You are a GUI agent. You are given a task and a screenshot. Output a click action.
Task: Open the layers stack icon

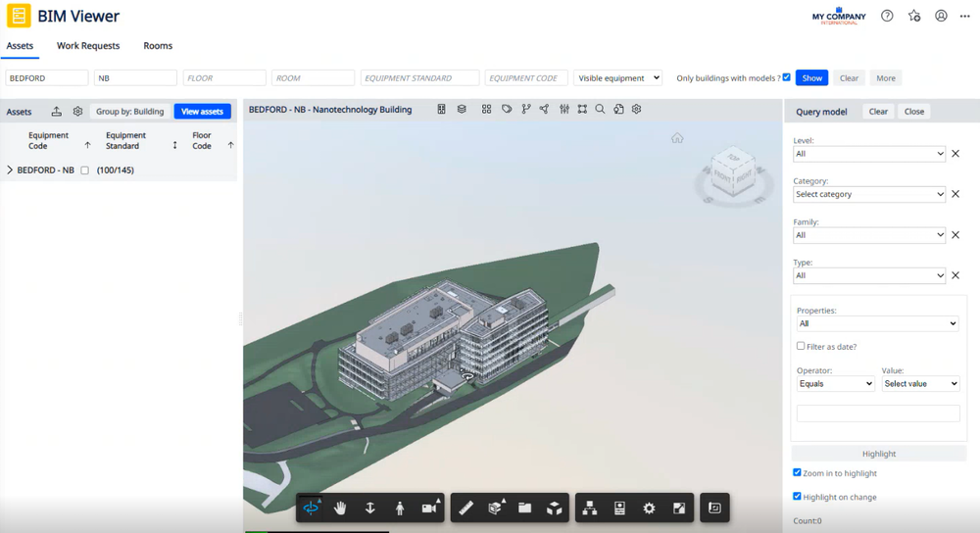coord(462,110)
